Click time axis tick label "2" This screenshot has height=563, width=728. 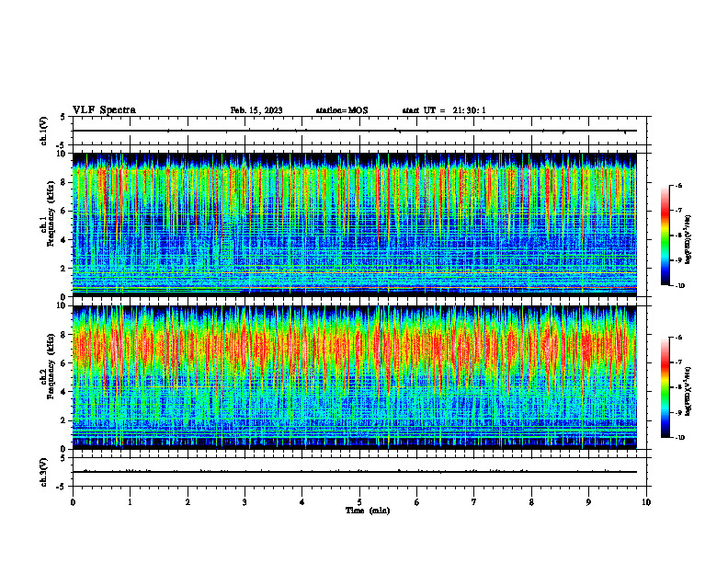click(x=188, y=502)
